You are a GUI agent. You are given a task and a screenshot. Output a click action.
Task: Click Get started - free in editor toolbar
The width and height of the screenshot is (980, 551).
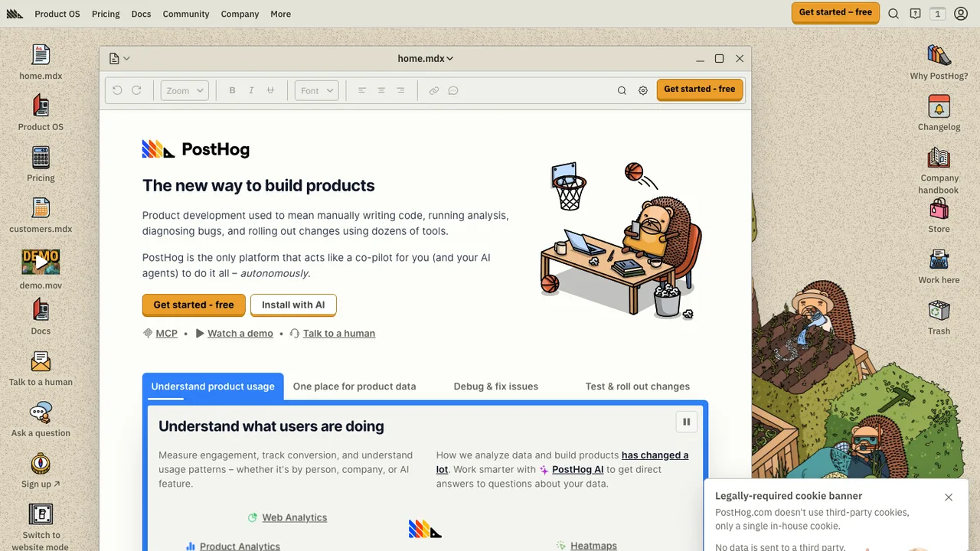tap(699, 90)
